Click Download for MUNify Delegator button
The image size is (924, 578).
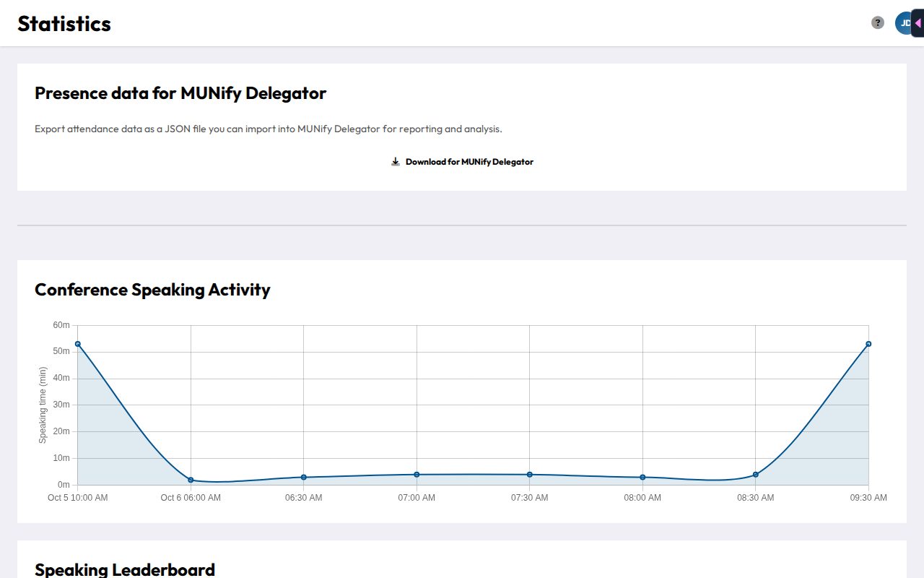tap(462, 162)
